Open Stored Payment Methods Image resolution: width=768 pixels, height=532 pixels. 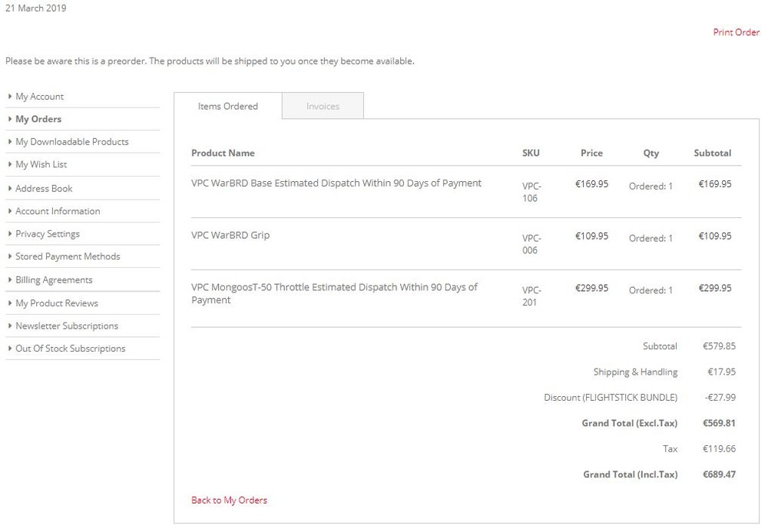[x=68, y=256]
